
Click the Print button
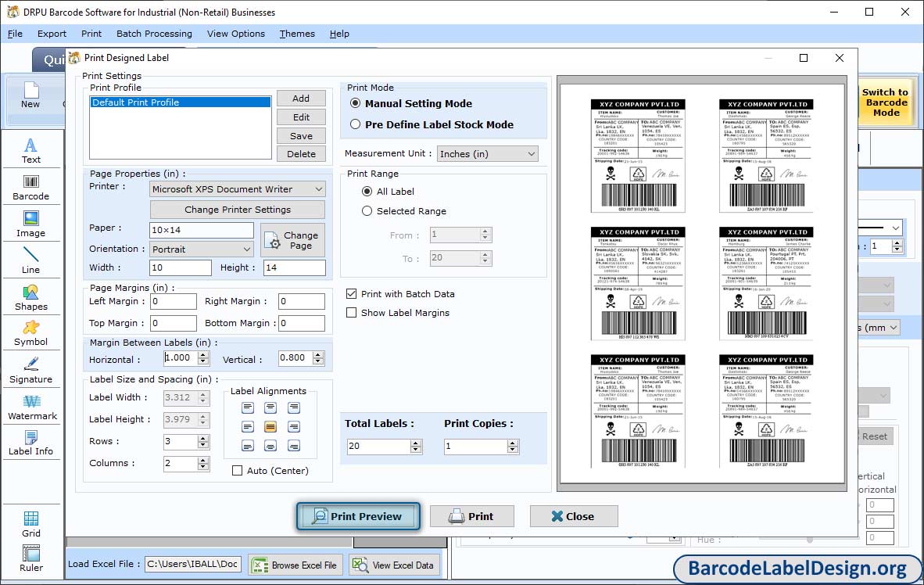click(471, 517)
